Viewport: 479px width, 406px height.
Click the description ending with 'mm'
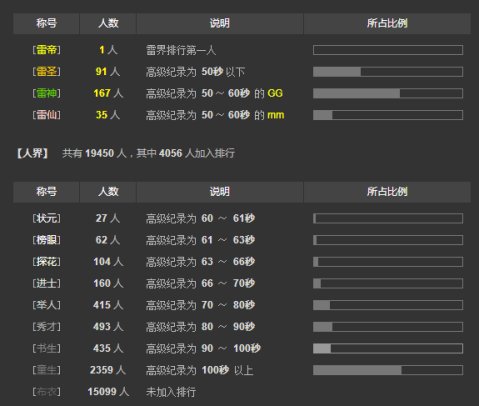[x=215, y=115]
